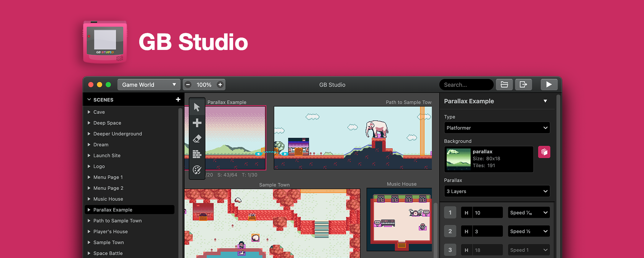
Task: Choose the Add (plus) tool
Action: point(197,123)
